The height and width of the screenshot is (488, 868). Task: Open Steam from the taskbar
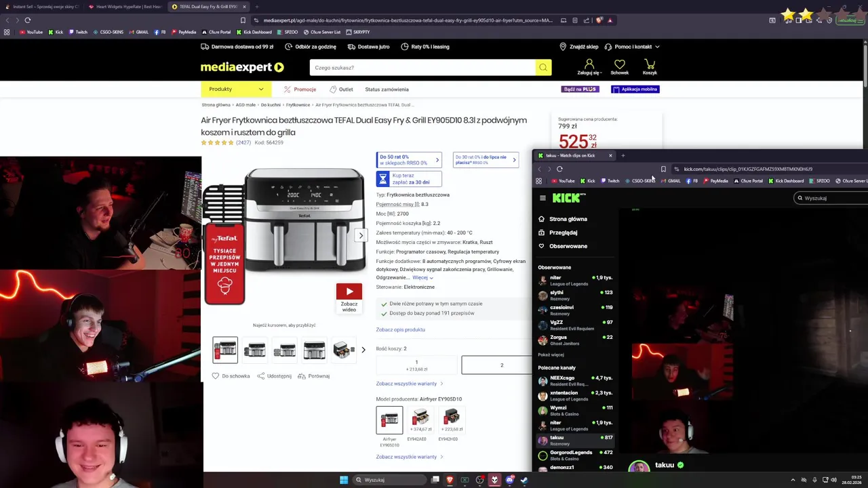coord(524,480)
